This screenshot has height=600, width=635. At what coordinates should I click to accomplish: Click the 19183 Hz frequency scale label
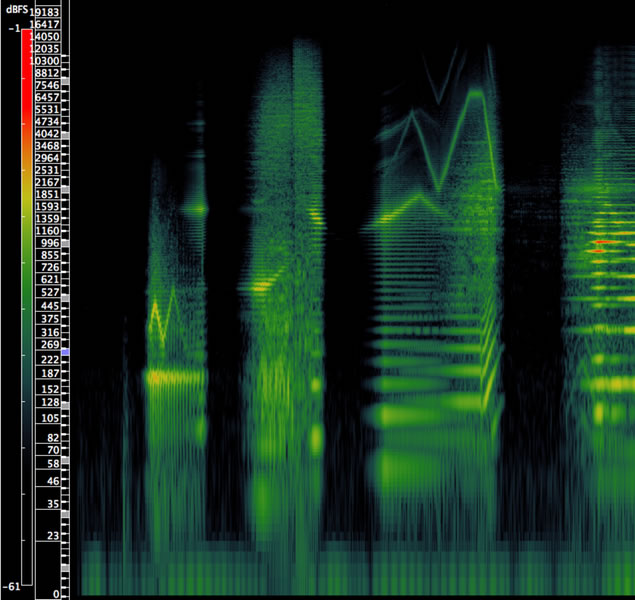[47, 12]
